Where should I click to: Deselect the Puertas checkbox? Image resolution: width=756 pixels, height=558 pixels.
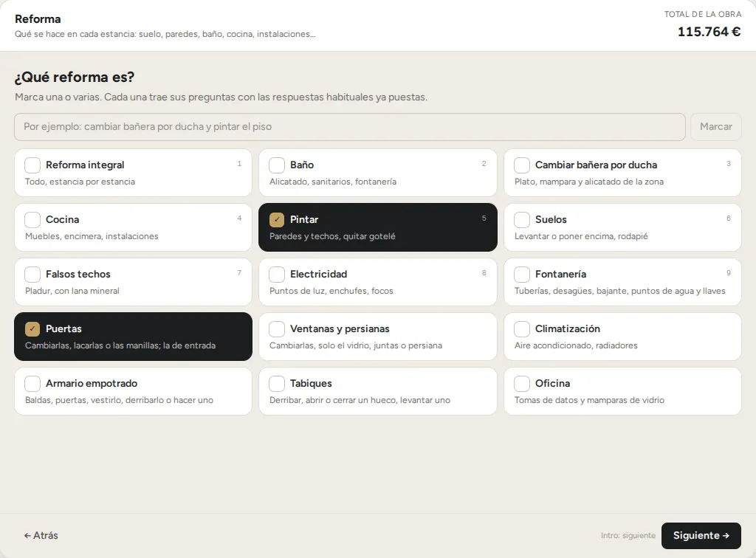(x=32, y=329)
